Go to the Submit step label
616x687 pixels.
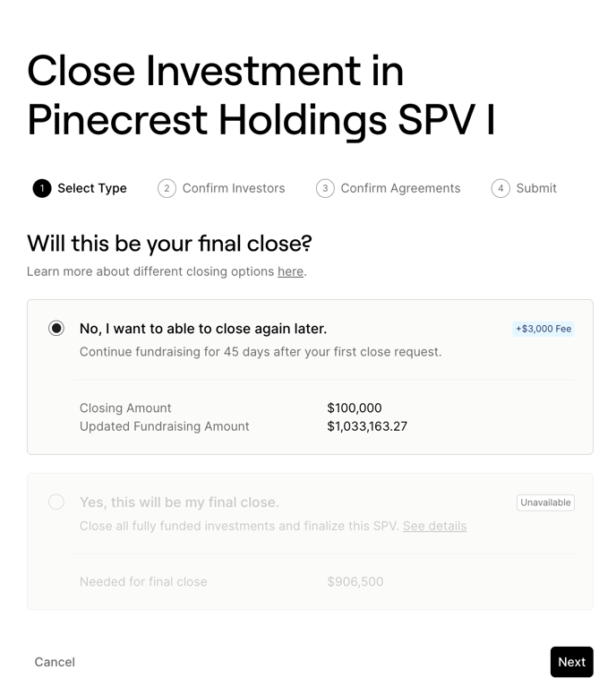click(x=536, y=188)
